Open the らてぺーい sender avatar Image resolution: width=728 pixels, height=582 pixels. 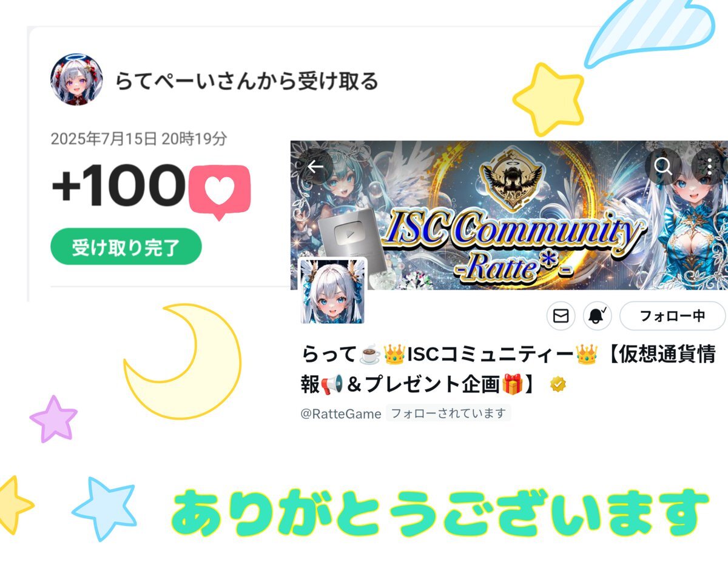tap(76, 79)
